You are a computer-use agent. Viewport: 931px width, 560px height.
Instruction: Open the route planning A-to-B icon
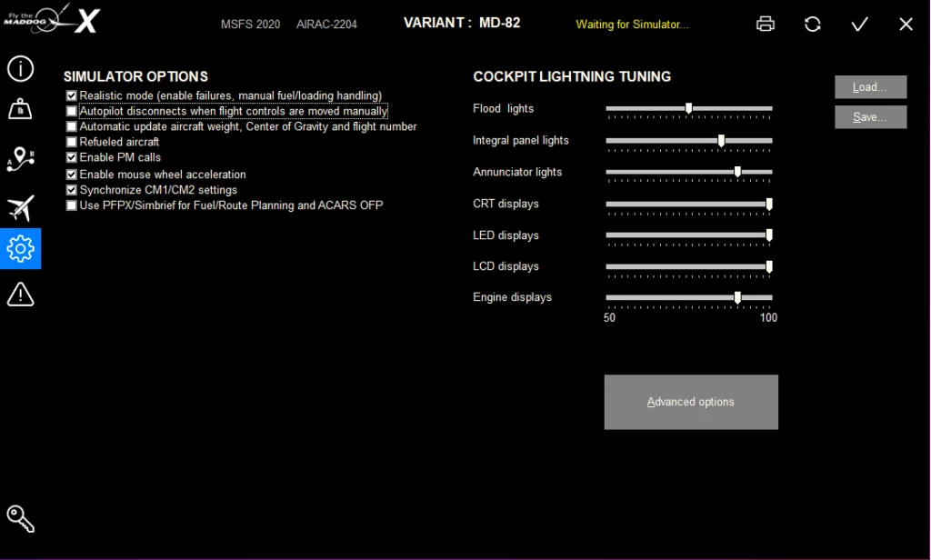coord(20,159)
